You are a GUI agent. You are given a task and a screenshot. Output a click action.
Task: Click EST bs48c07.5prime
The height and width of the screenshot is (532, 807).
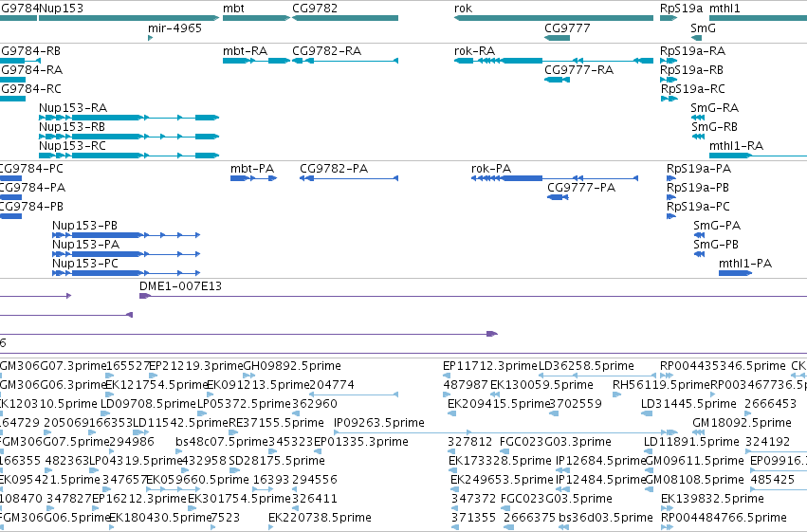point(179,451)
